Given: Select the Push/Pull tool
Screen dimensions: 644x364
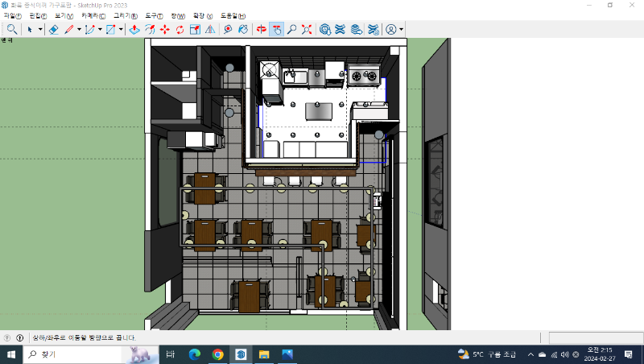Looking at the screenshot, I should tap(134, 29).
